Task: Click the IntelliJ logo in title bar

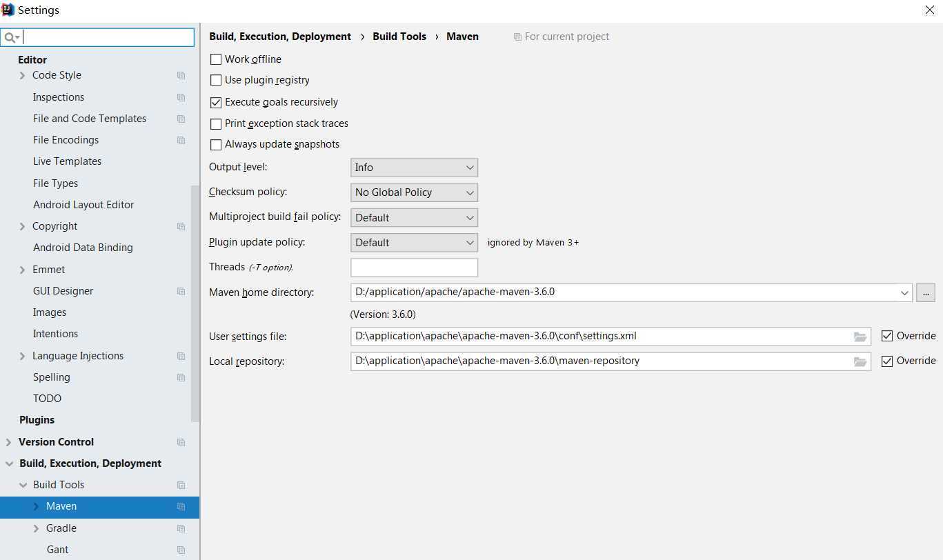Action: (8, 10)
